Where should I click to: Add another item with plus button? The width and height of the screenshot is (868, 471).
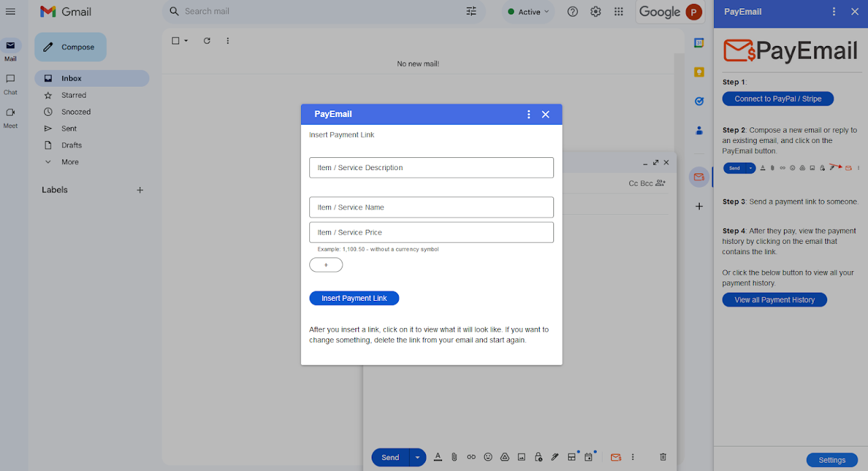click(x=326, y=265)
